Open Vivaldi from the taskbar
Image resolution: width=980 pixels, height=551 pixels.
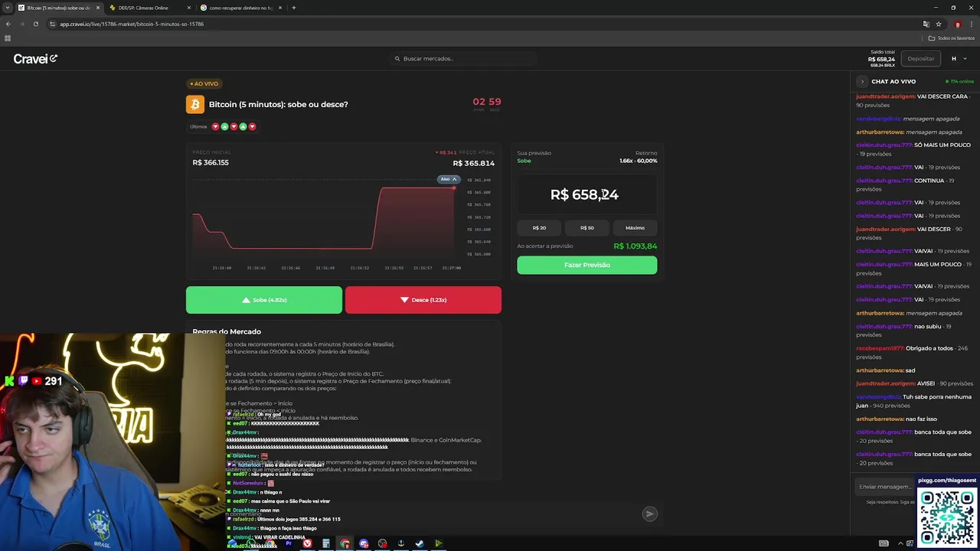pos(308,543)
